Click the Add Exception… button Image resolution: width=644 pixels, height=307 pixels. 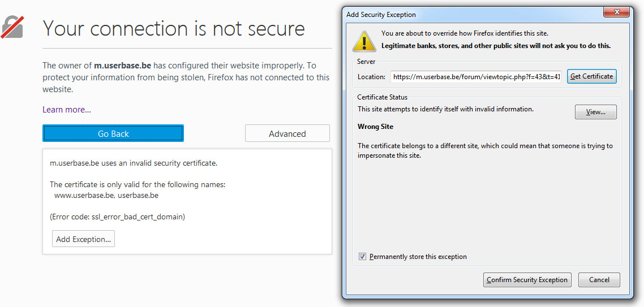83,239
